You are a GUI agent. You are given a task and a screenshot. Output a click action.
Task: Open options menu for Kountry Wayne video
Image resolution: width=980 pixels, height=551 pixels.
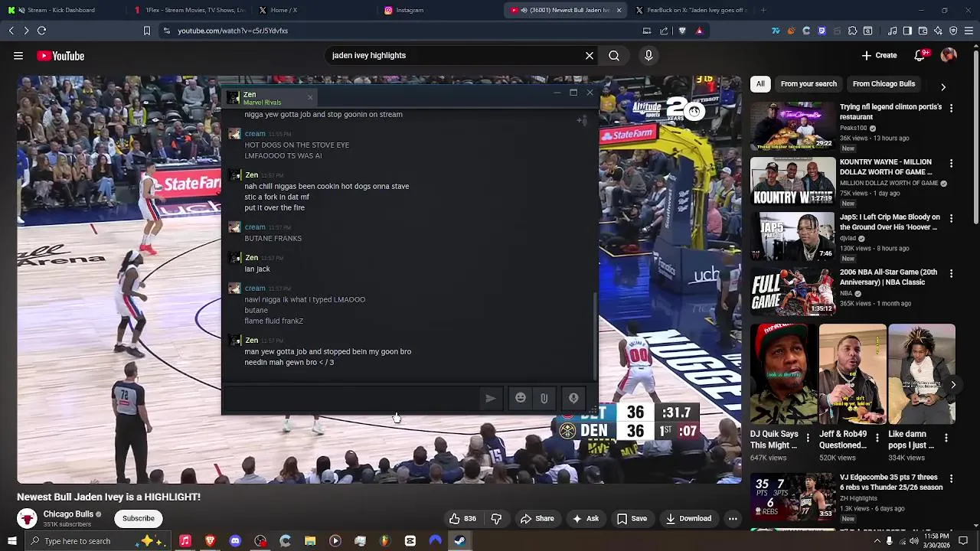(951, 163)
